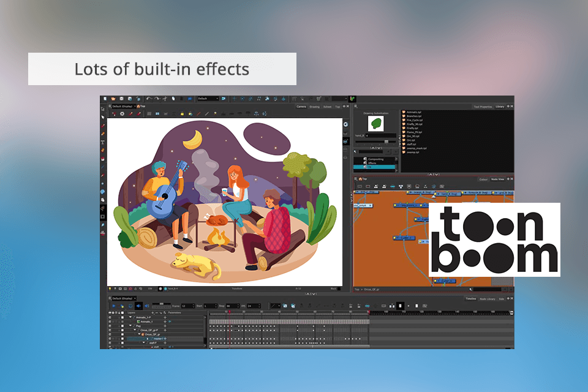Click the Save icon in top toolbar
588x392 pixels.
tap(121, 99)
